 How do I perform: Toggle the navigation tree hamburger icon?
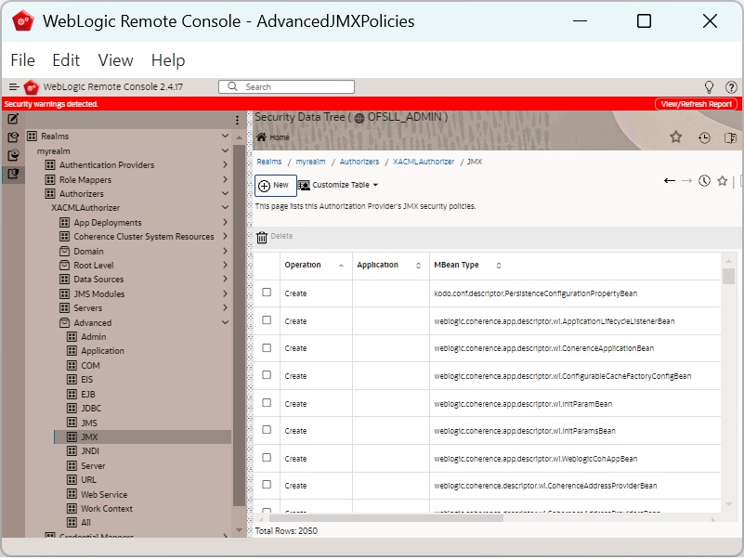pyautogui.click(x=14, y=87)
